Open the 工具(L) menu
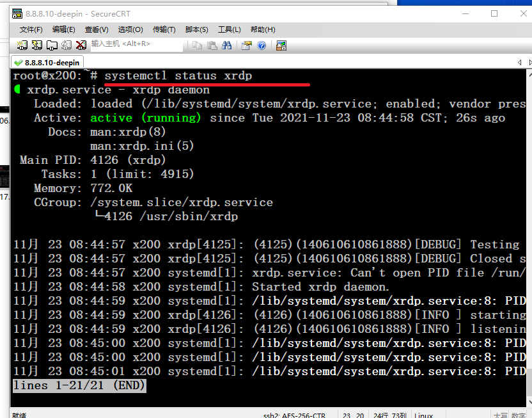Viewport: 532px width, 418px height. (230, 29)
